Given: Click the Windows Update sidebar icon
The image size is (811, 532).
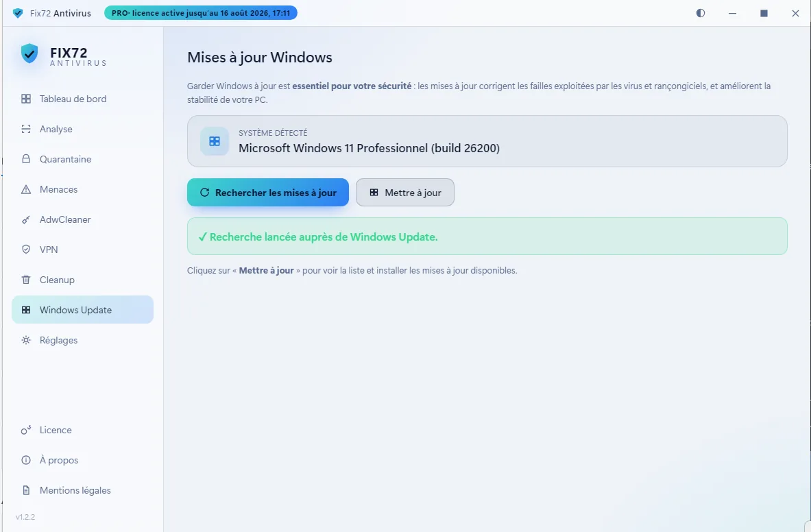Looking at the screenshot, I should coord(26,310).
